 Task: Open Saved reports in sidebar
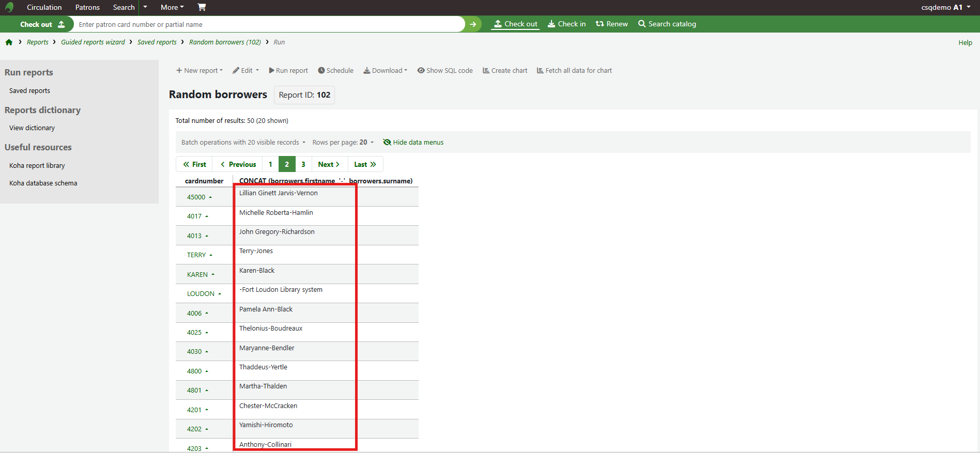[29, 91]
